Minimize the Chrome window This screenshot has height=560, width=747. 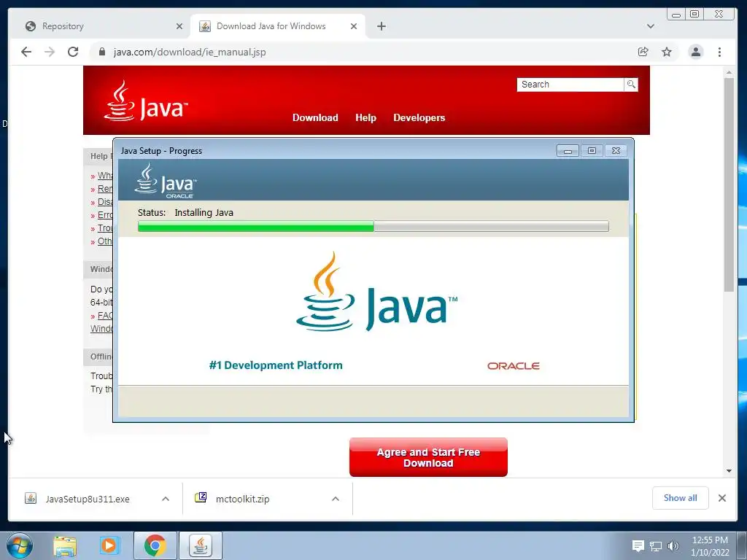pyautogui.click(x=676, y=15)
